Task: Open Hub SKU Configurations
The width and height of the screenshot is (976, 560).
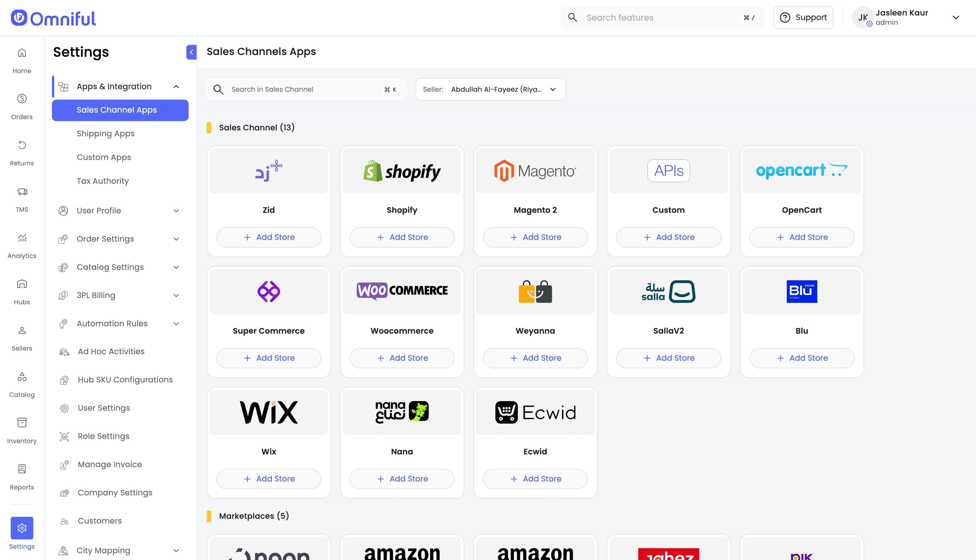Action: tap(125, 380)
